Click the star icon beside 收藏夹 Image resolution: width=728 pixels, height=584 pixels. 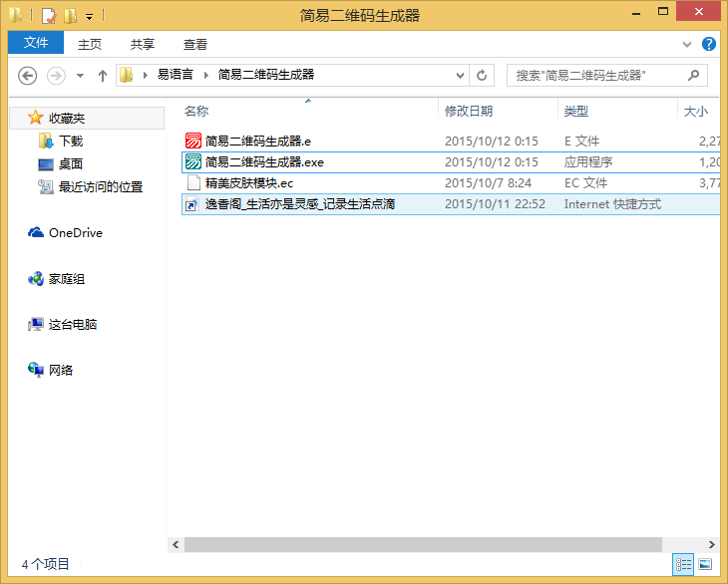coord(35,118)
